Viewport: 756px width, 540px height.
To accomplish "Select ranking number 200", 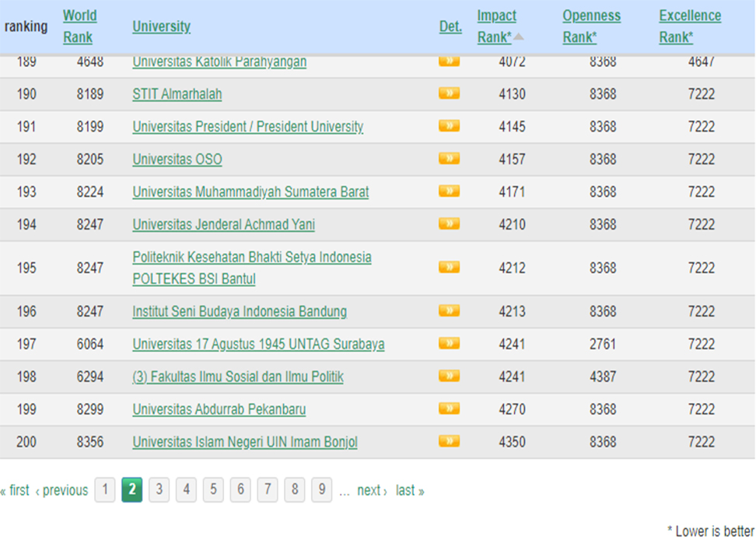I will pos(26,442).
